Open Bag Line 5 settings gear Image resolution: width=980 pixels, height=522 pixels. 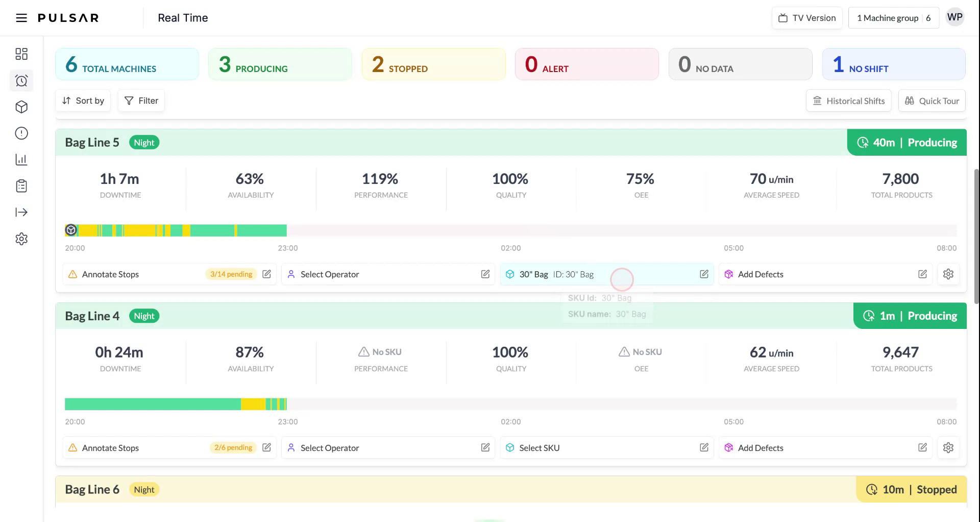[x=948, y=274]
